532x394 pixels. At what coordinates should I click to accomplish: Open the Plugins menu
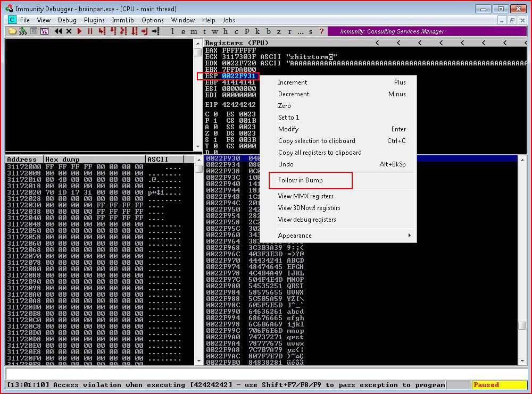(94, 20)
